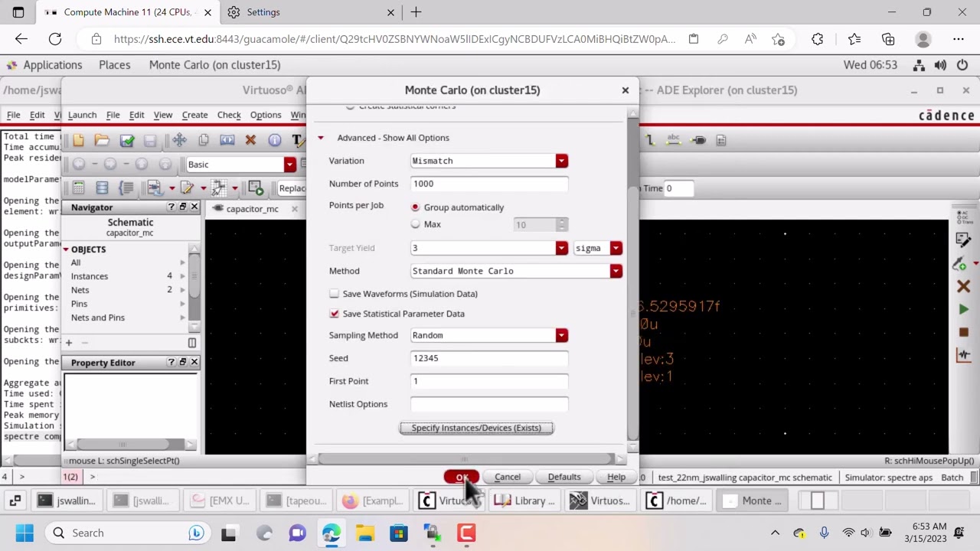
Task: Enable Save Waveforms (Simulation Data) checkbox
Action: click(x=335, y=294)
